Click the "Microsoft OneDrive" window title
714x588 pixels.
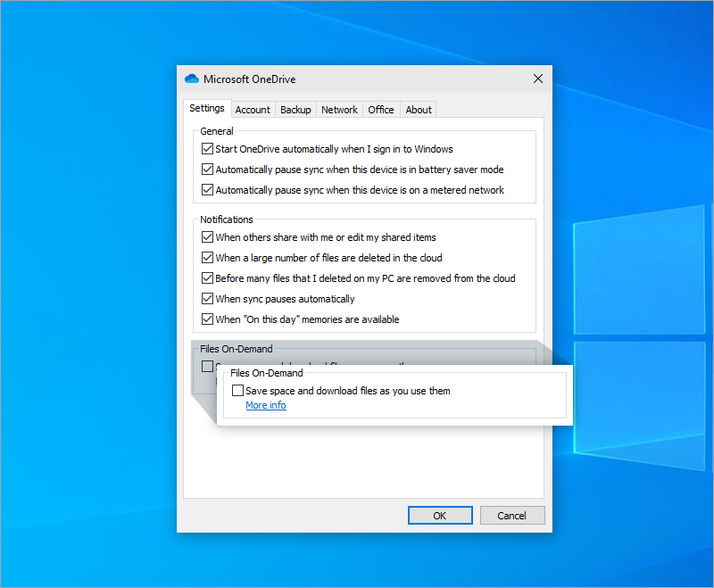250,79
